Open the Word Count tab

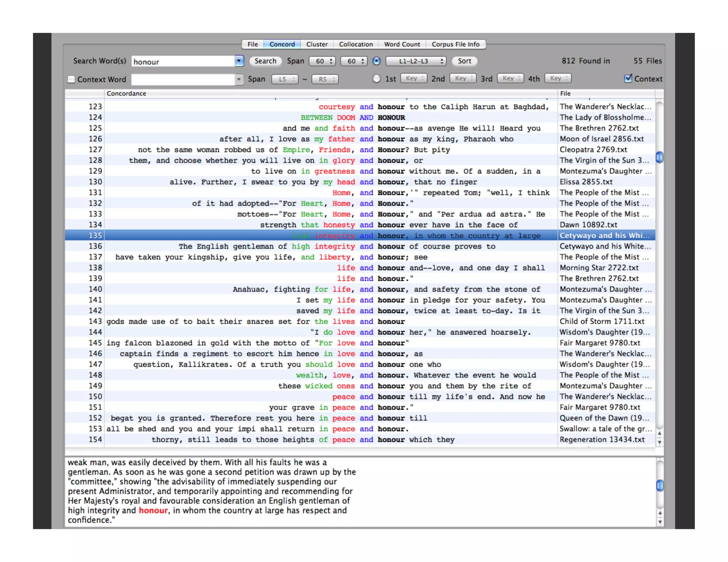[x=402, y=44]
